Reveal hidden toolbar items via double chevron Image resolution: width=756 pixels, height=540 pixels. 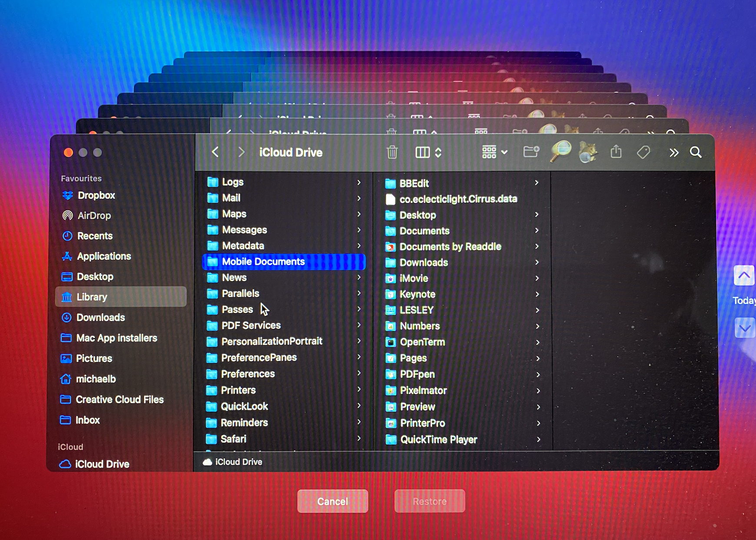coord(674,152)
